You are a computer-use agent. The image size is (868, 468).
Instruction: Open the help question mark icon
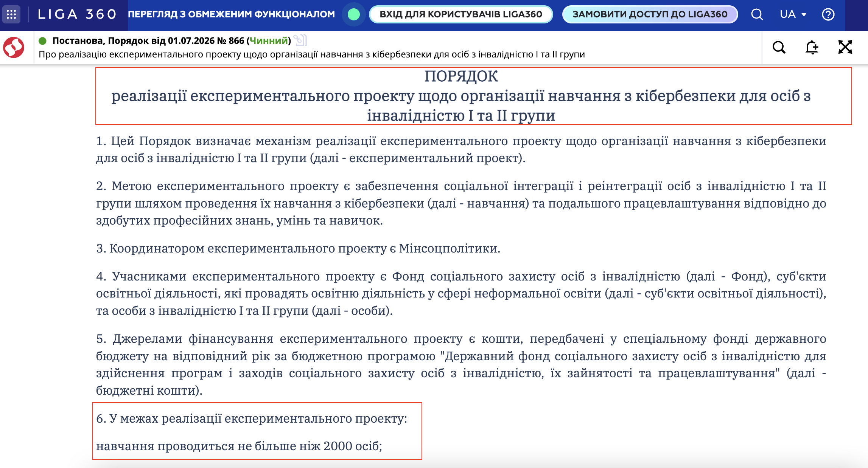click(828, 14)
